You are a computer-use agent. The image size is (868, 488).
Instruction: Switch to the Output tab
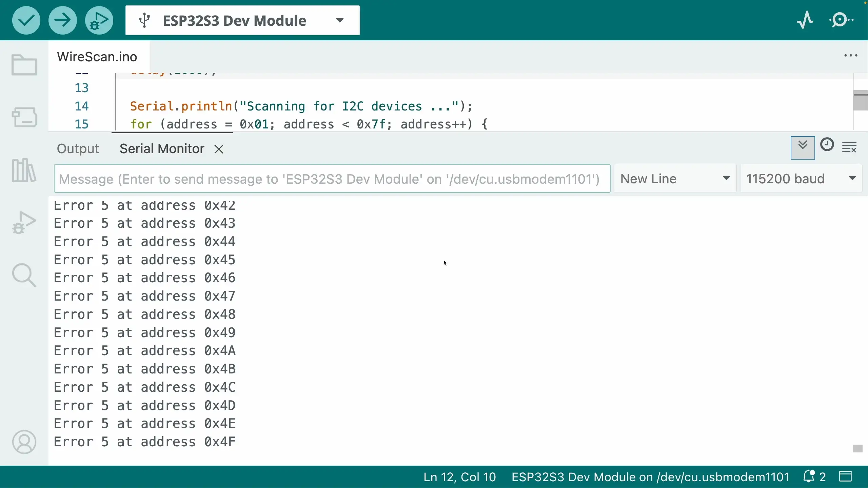tap(78, 148)
